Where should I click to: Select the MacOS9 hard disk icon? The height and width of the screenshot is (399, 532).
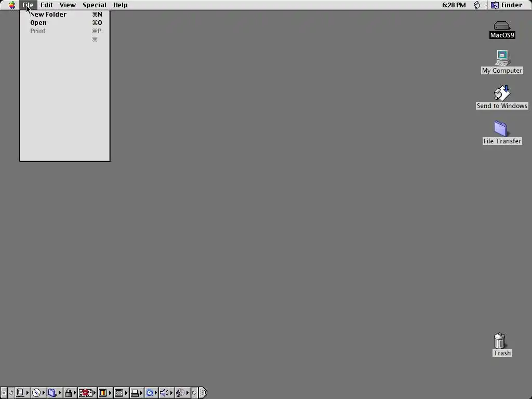click(502, 25)
